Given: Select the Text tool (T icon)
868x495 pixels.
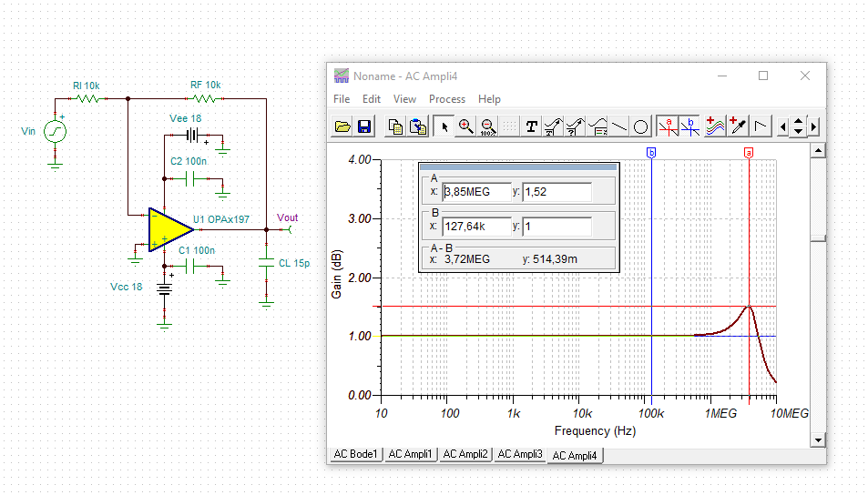Looking at the screenshot, I should [531, 126].
